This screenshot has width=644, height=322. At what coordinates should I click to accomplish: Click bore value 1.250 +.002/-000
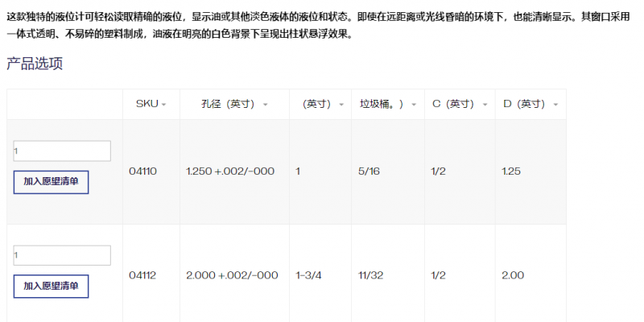pyautogui.click(x=232, y=171)
